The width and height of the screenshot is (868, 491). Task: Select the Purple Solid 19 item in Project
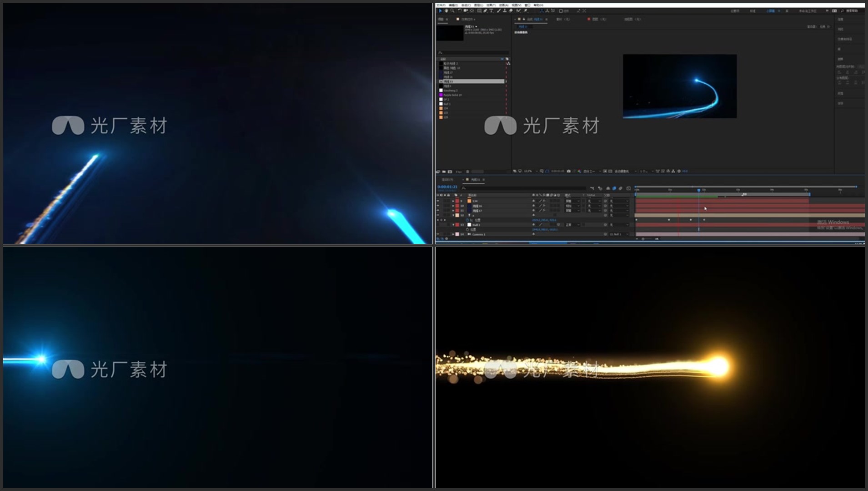[x=452, y=95]
